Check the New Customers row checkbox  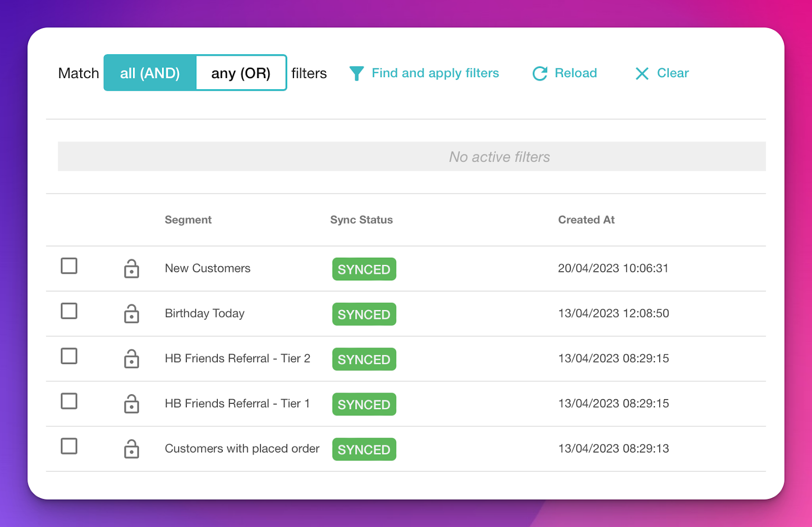pyautogui.click(x=69, y=266)
